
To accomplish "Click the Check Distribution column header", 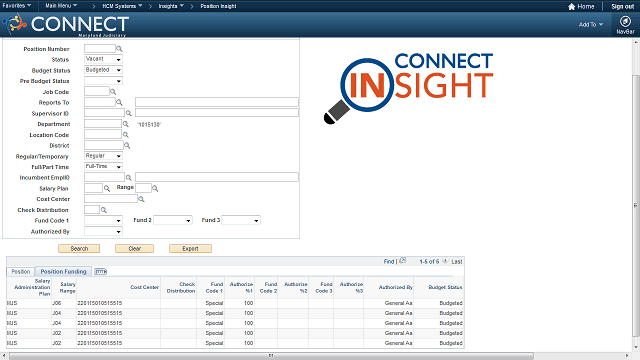I will 181,287.
